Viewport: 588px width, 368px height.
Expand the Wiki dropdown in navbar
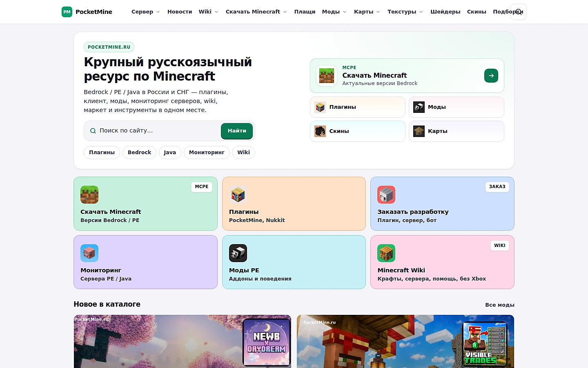(x=208, y=12)
